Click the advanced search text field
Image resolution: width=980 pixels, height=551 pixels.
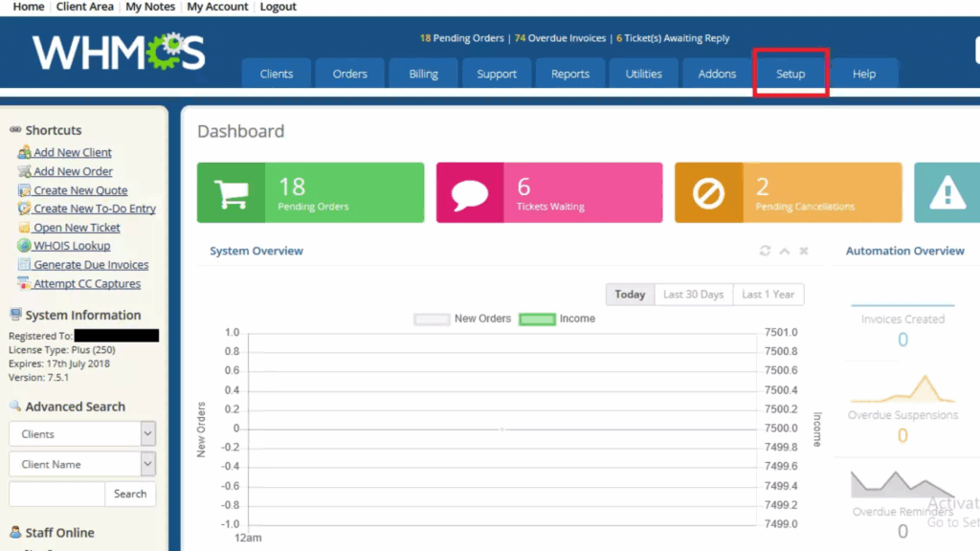[x=56, y=494]
